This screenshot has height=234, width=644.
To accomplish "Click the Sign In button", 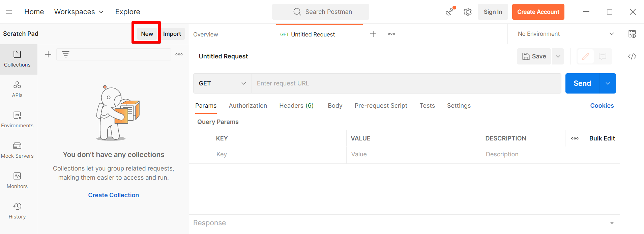I will click(x=493, y=12).
